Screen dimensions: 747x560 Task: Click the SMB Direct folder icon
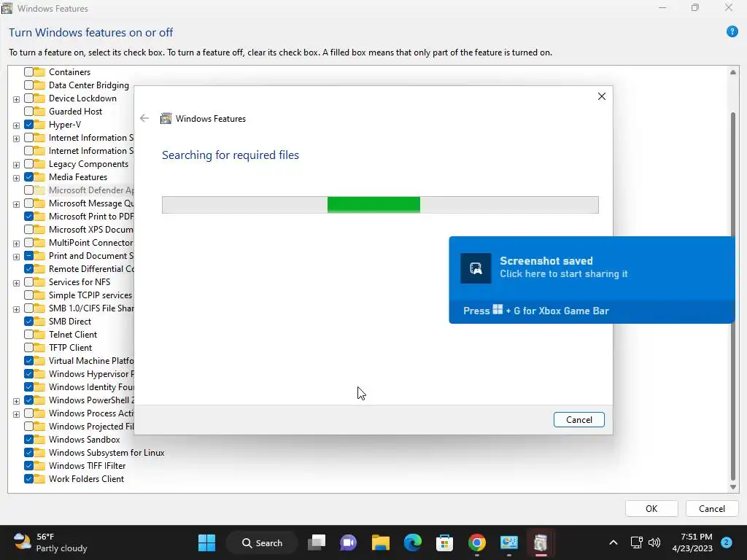[x=40, y=322]
